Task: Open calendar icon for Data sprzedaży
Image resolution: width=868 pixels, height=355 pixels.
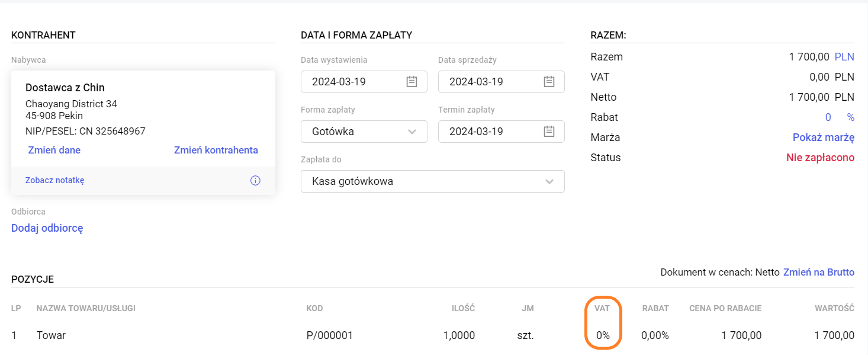Action: (x=549, y=82)
